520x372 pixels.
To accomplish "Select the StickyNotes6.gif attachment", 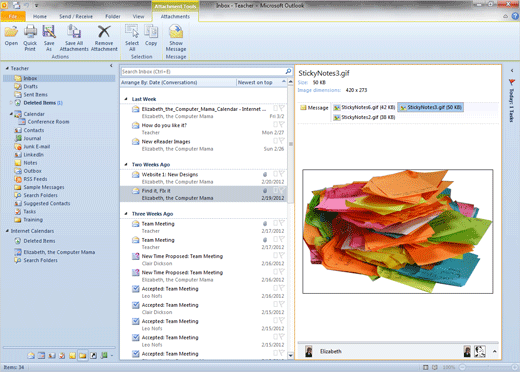I will pos(364,107).
